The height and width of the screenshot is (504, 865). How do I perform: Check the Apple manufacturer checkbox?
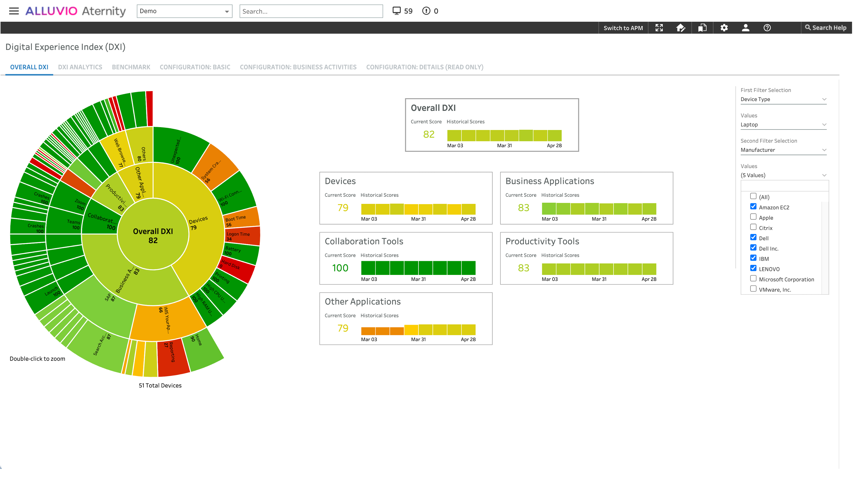click(x=753, y=217)
